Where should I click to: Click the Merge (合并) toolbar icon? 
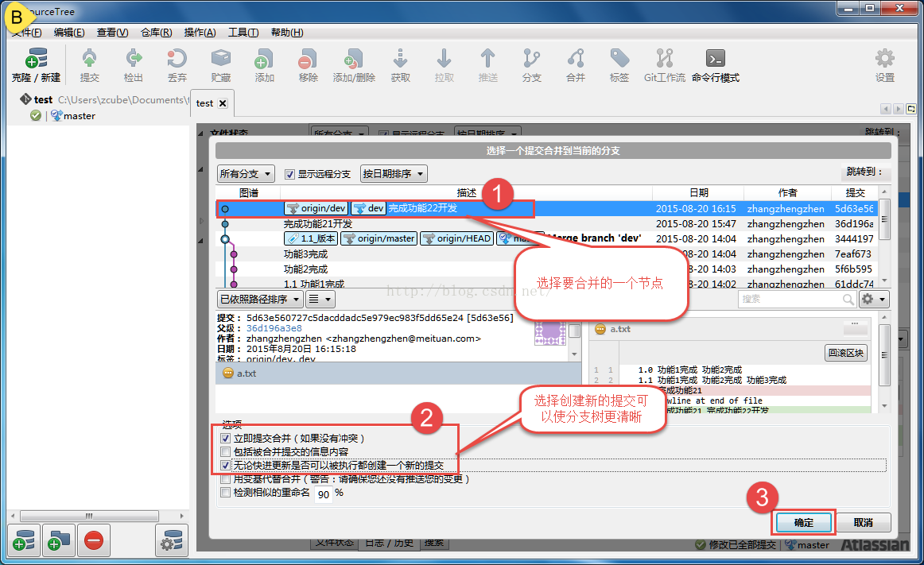click(x=576, y=65)
